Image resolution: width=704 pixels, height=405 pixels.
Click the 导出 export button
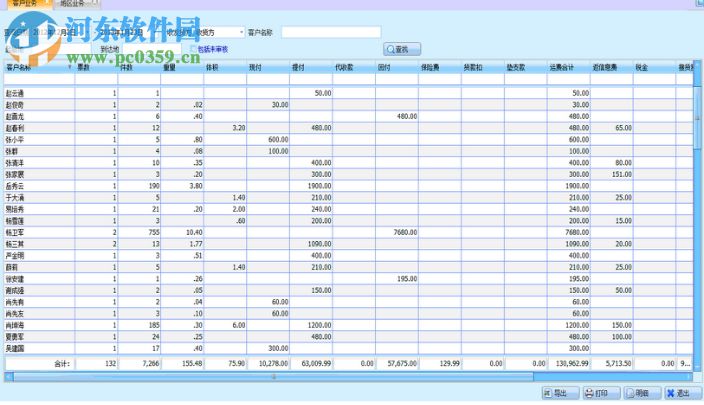561,393
